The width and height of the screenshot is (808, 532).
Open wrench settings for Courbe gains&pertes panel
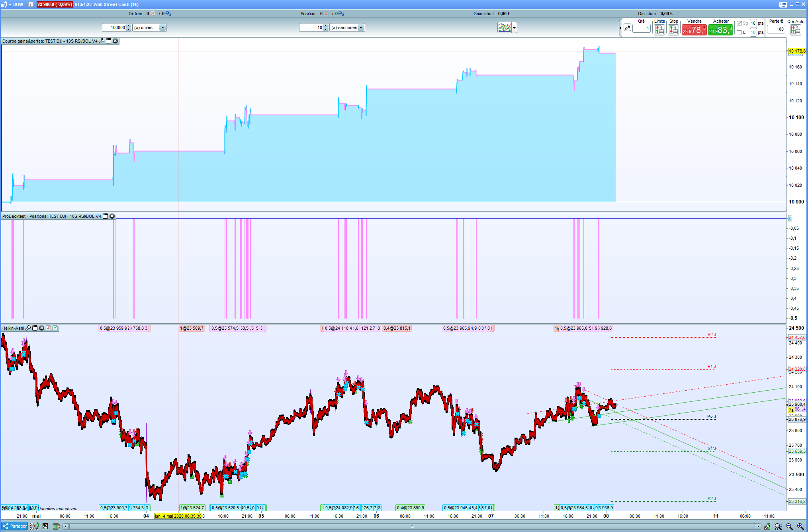102,41
